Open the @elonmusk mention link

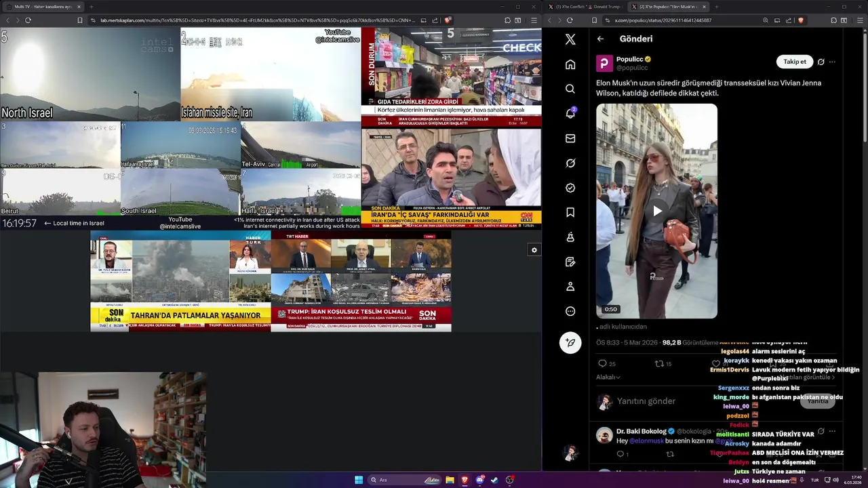tap(646, 441)
